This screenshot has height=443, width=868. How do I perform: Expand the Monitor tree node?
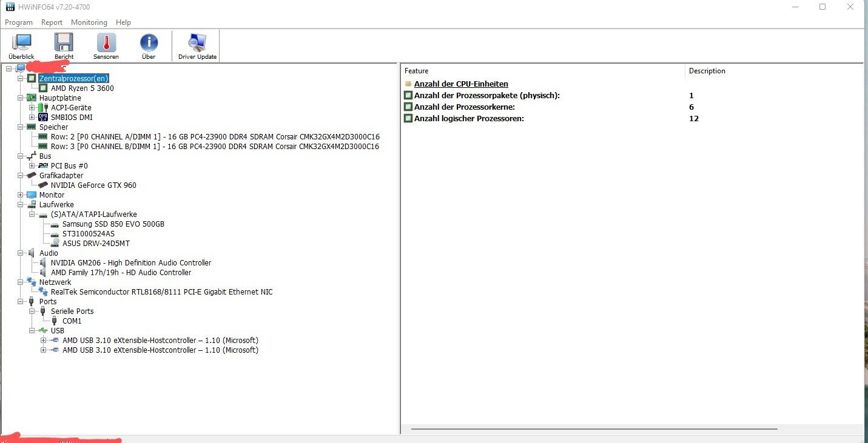tap(21, 195)
